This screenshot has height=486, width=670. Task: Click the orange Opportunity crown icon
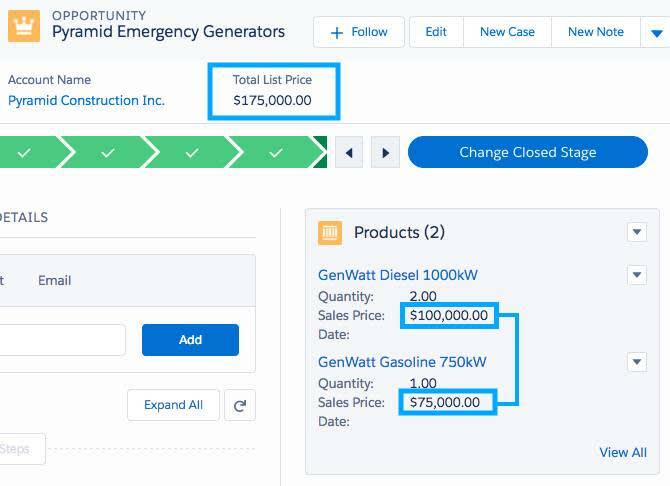[24, 26]
